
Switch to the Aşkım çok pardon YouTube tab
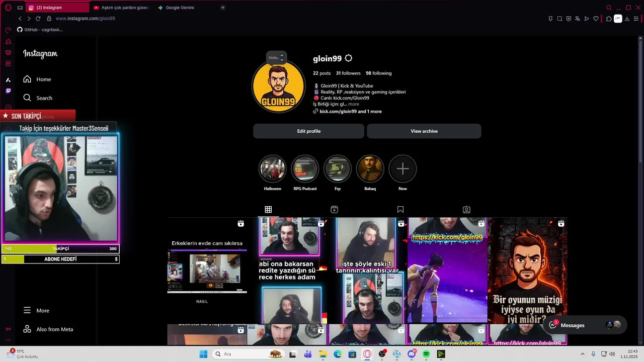tap(121, 8)
